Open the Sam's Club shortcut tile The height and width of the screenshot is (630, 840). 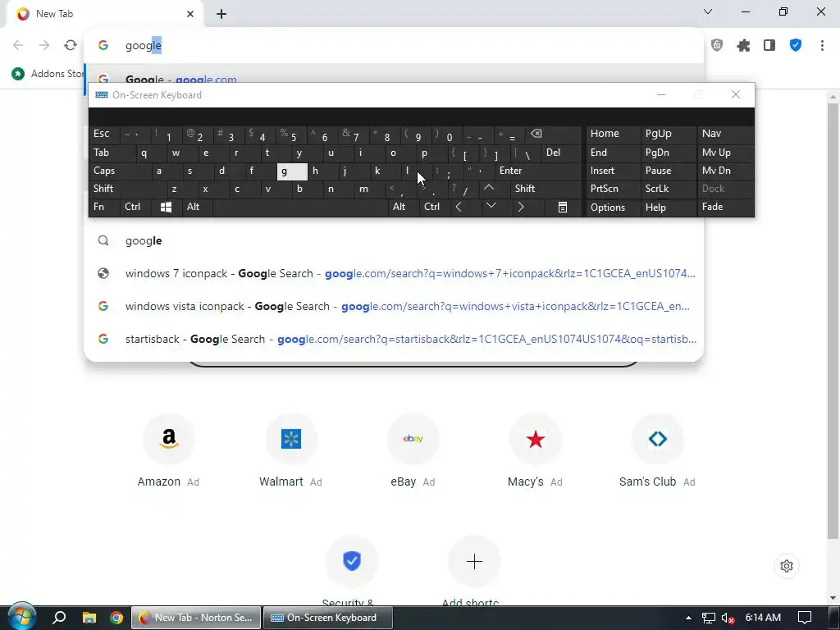tap(657, 452)
